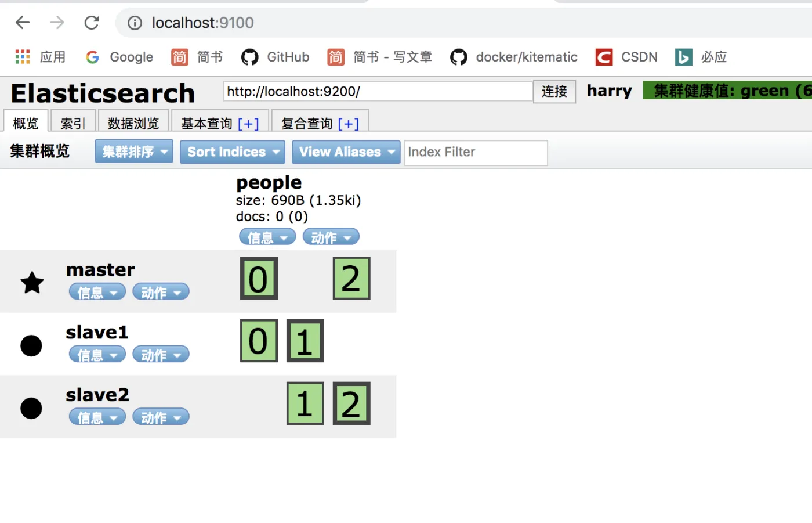
Task: Open the 基本查询 tab
Action: (x=206, y=123)
